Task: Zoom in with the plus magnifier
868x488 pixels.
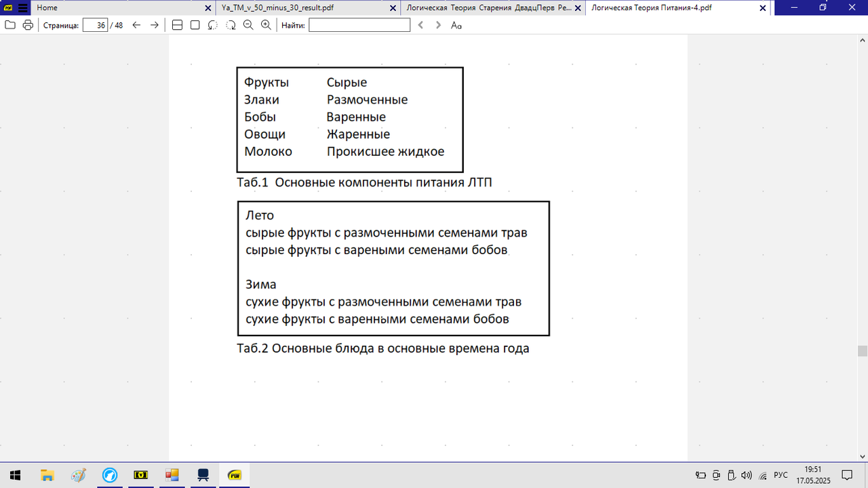Action: coord(266,25)
